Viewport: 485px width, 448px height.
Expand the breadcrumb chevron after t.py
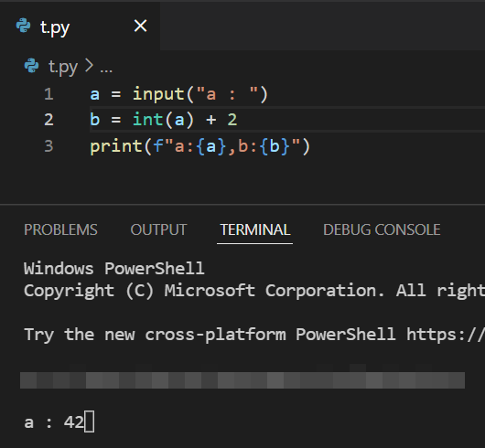pyautogui.click(x=89, y=66)
